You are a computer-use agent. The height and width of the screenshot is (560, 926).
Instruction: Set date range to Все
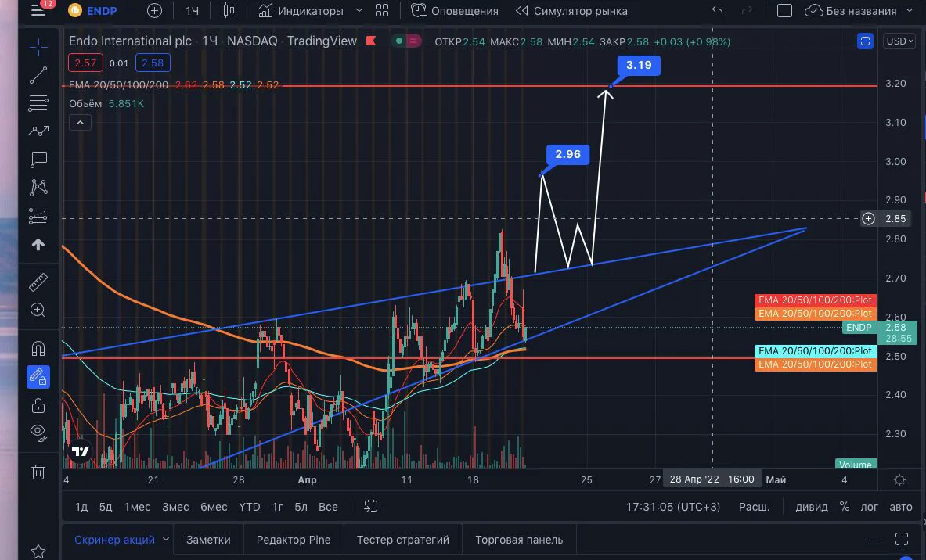tap(328, 507)
